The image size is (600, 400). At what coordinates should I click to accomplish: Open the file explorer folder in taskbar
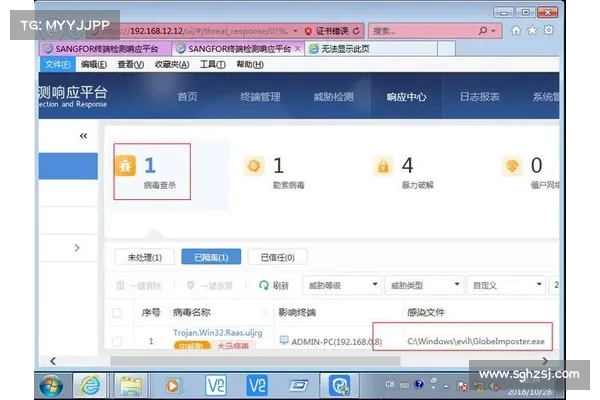[x=130, y=384]
